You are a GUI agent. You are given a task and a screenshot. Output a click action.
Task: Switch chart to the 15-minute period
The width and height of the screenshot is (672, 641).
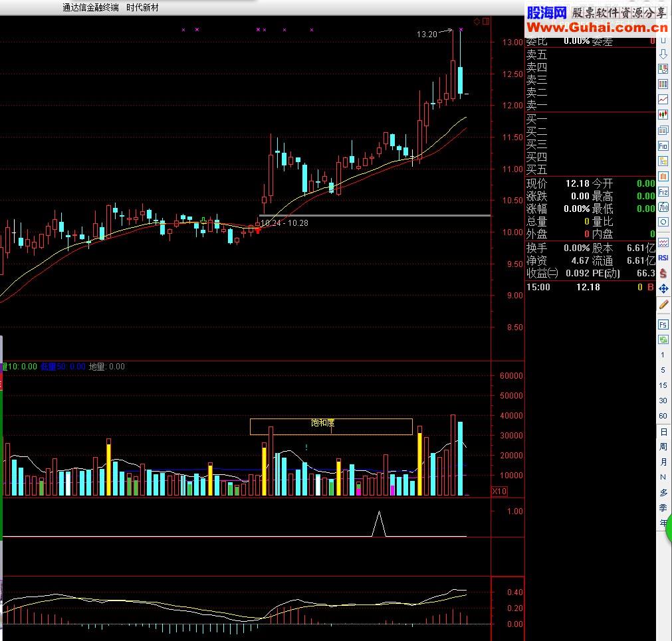click(x=663, y=385)
